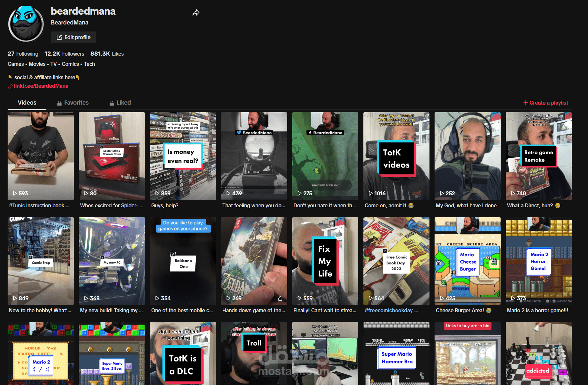Click Create a playlist
The image size is (588, 385).
tap(546, 103)
